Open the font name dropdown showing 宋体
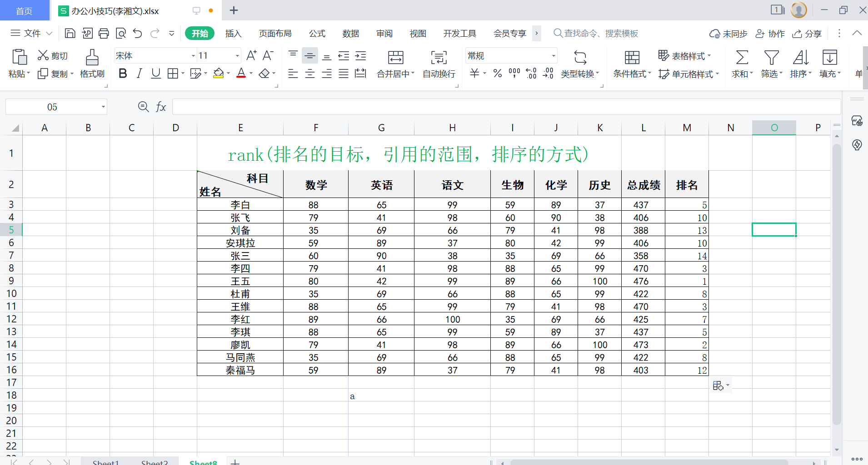Viewport: 868px width, 465px height. (x=193, y=56)
